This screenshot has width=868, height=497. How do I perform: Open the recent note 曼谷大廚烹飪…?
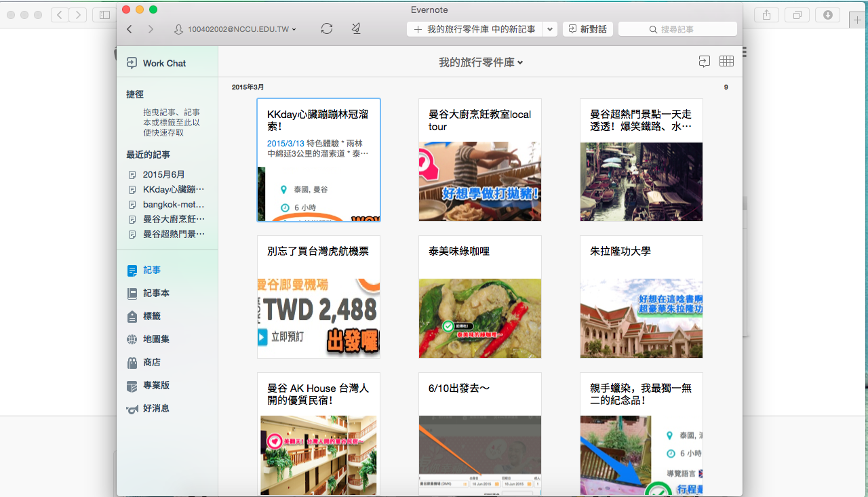pos(166,219)
